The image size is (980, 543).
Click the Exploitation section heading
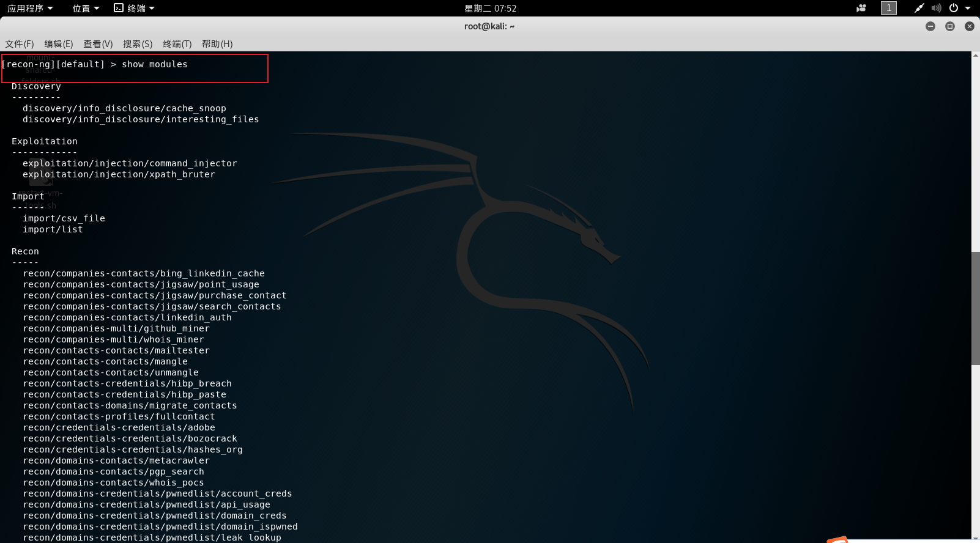point(45,141)
